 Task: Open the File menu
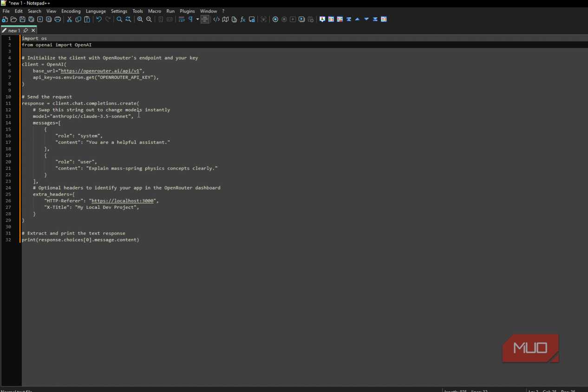pos(6,11)
